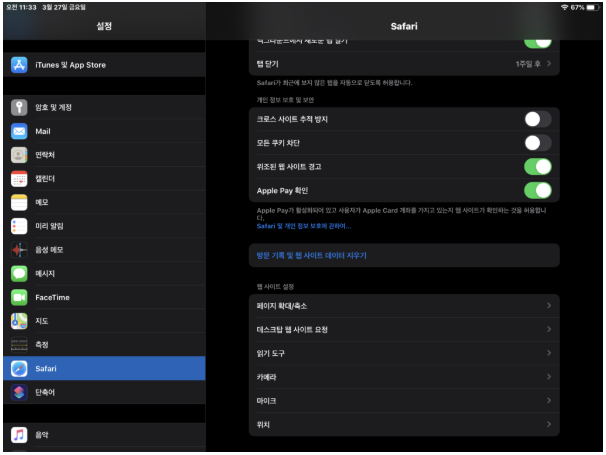This screenshot has width=606, height=455.
Task: Expand 마이크 chevron
Action: 549,400
